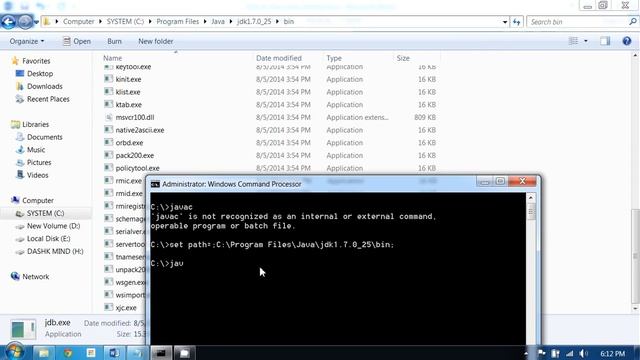
Task: Click Command Processor window title icon
Action: (x=155, y=184)
